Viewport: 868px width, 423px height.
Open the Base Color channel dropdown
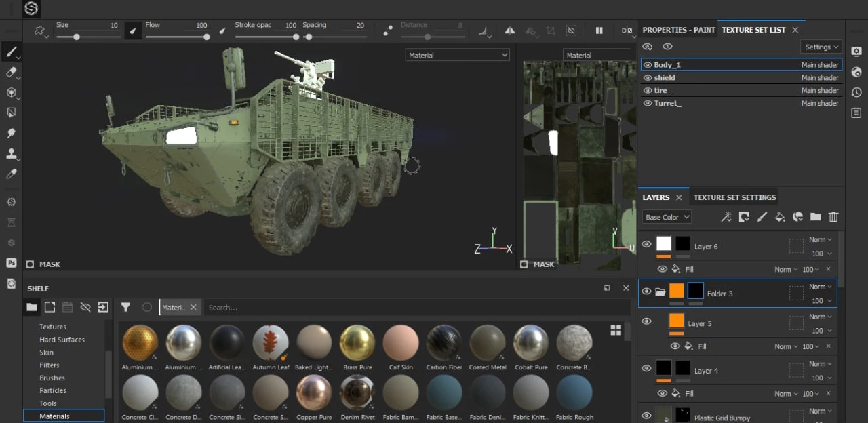(x=667, y=217)
